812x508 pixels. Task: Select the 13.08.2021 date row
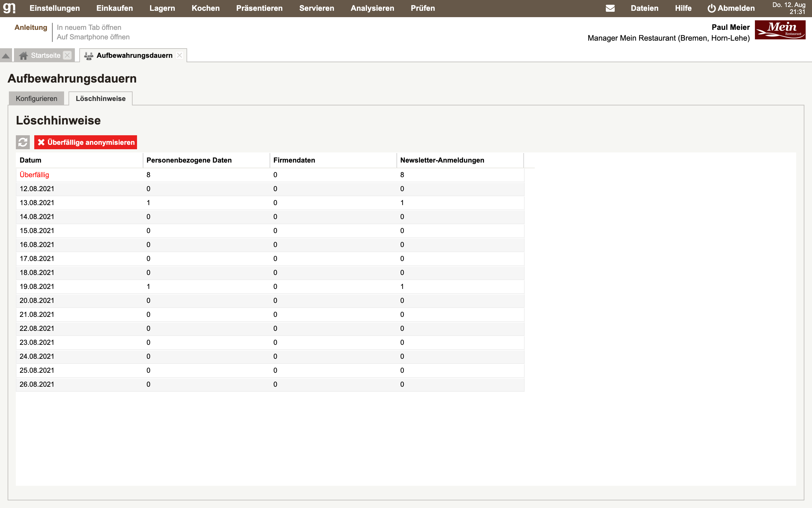coord(270,203)
